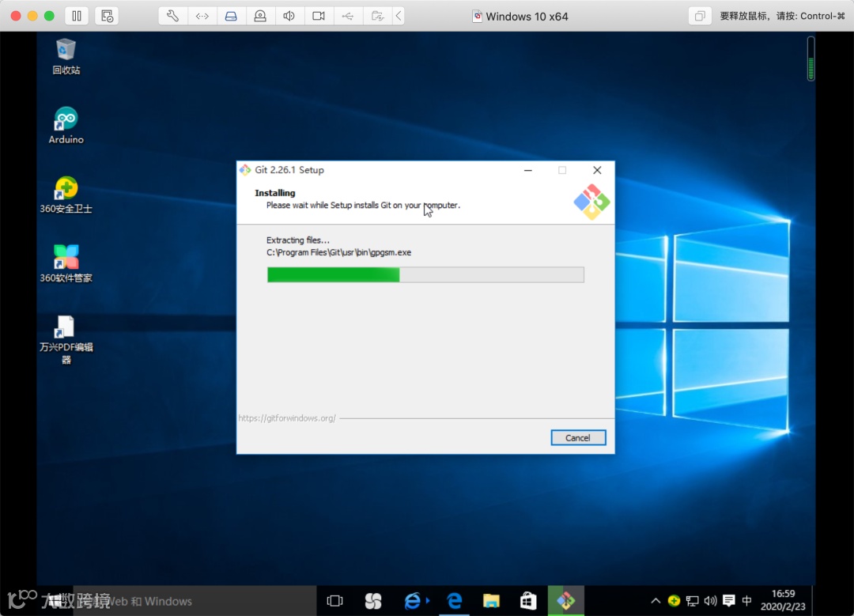The height and width of the screenshot is (616, 854).
Task: Open Microsoft Edge from the taskbar
Action: click(x=454, y=601)
